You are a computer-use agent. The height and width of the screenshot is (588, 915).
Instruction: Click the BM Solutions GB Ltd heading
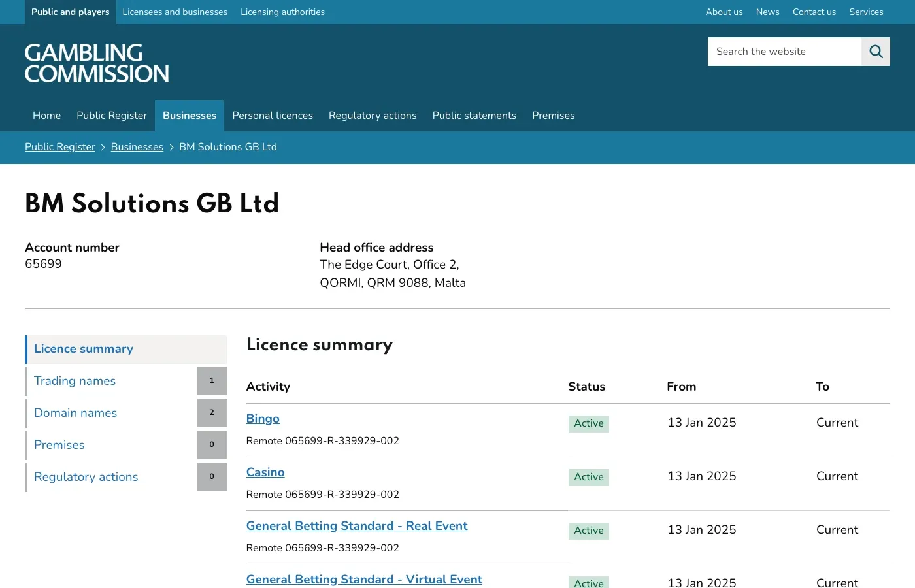coord(152,204)
